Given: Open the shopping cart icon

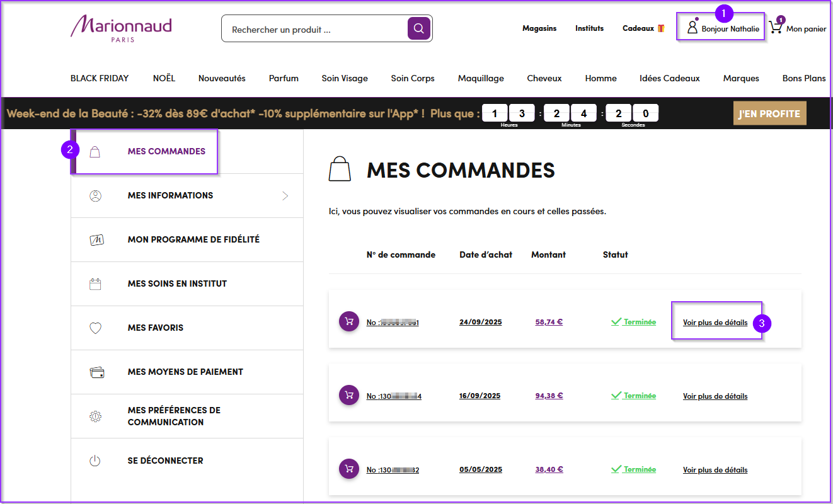Looking at the screenshot, I should tap(776, 28).
